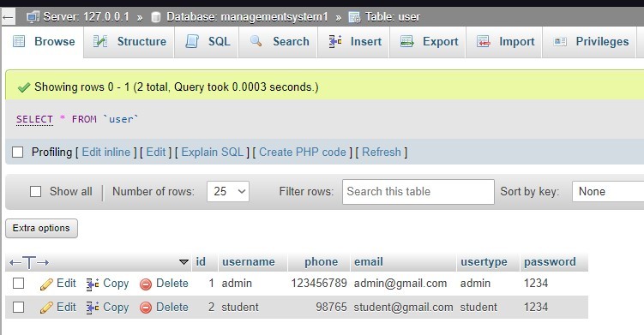Click the Search this table filter field
644x335 pixels.
[418, 192]
